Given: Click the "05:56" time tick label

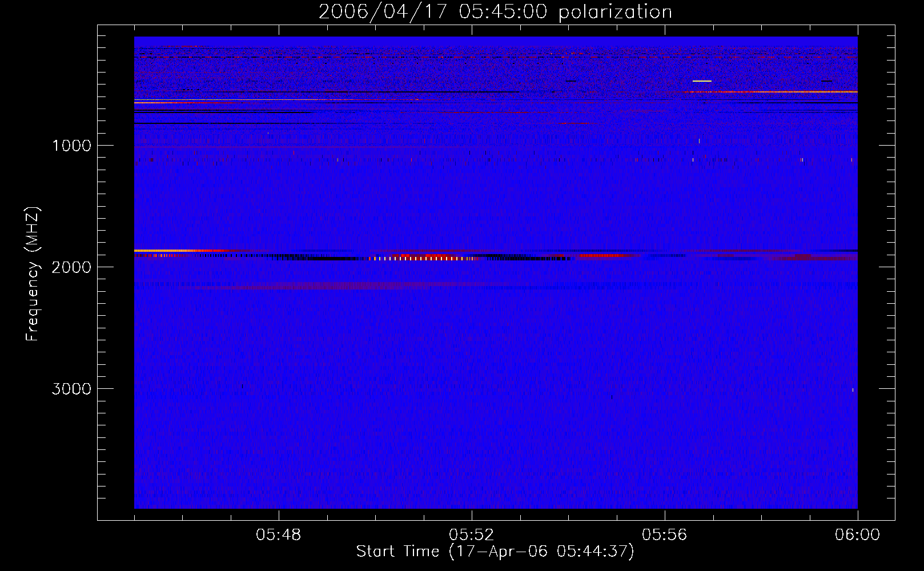Looking at the screenshot, I should (665, 535).
